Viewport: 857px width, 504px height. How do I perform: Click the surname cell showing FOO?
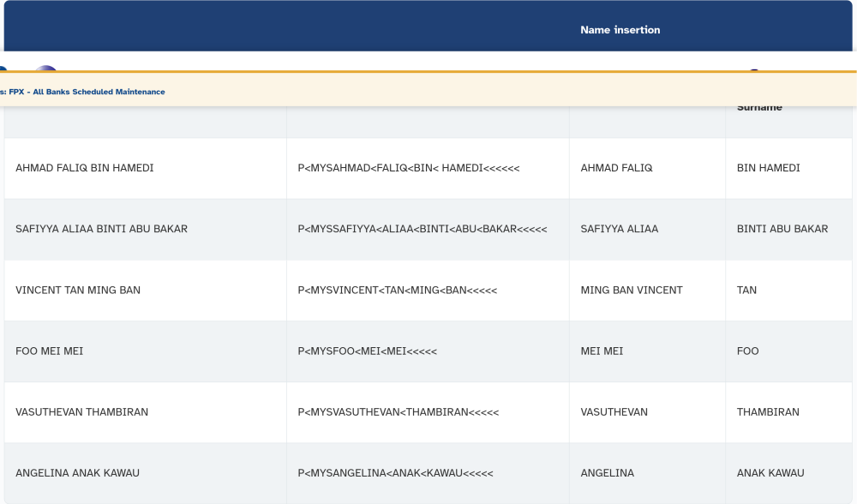[747, 351]
